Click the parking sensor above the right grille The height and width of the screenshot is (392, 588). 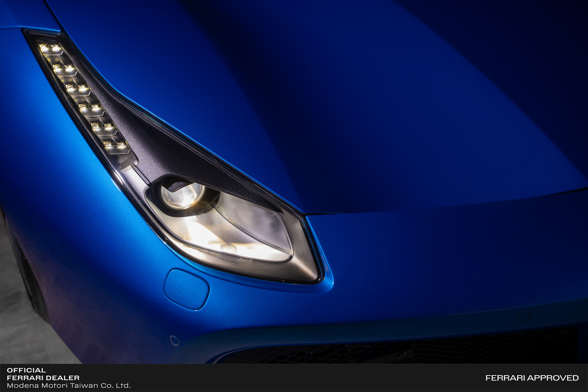(x=524, y=317)
